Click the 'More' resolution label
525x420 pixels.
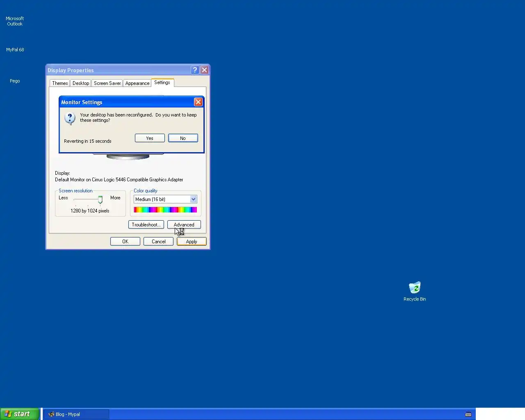115,198
